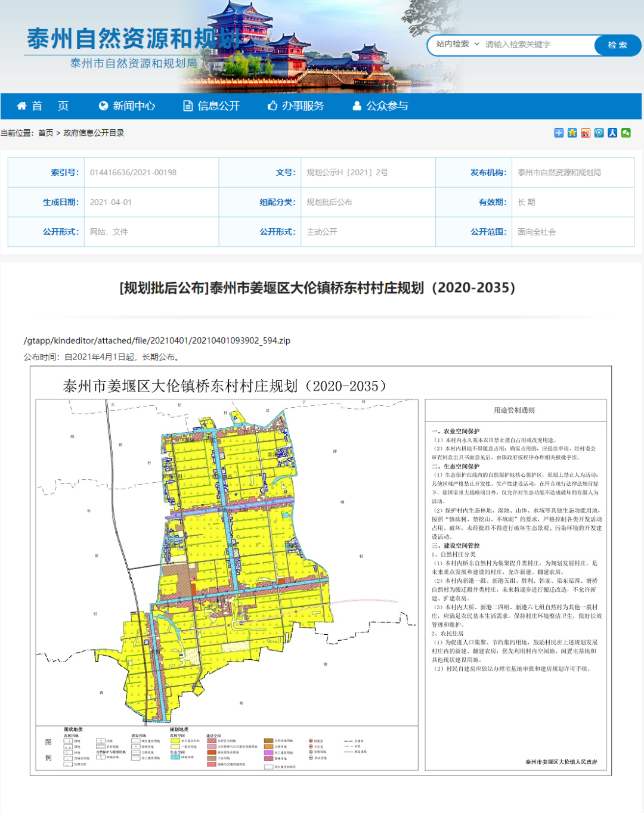Click the thumbs-up icon beside 办事服务
This screenshot has height=813, width=644.
click(x=273, y=106)
